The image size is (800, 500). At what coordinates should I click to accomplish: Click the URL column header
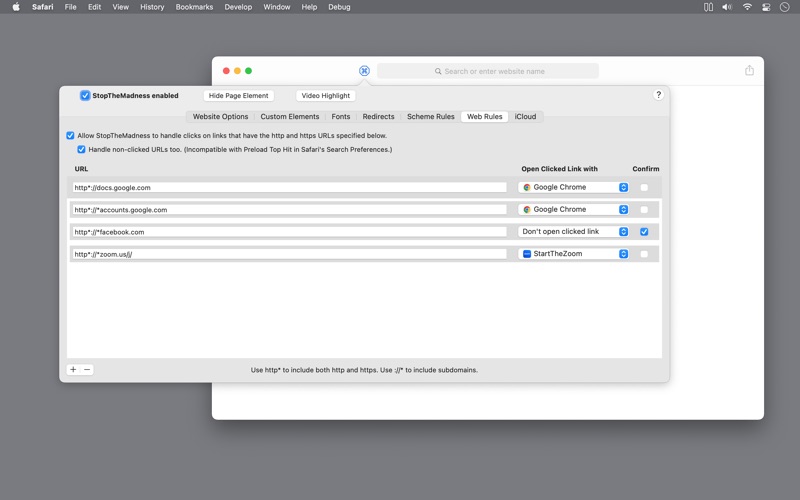81,169
